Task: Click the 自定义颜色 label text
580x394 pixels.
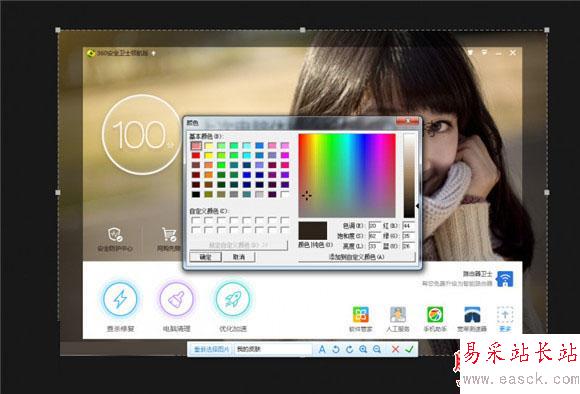Action: coord(209,211)
